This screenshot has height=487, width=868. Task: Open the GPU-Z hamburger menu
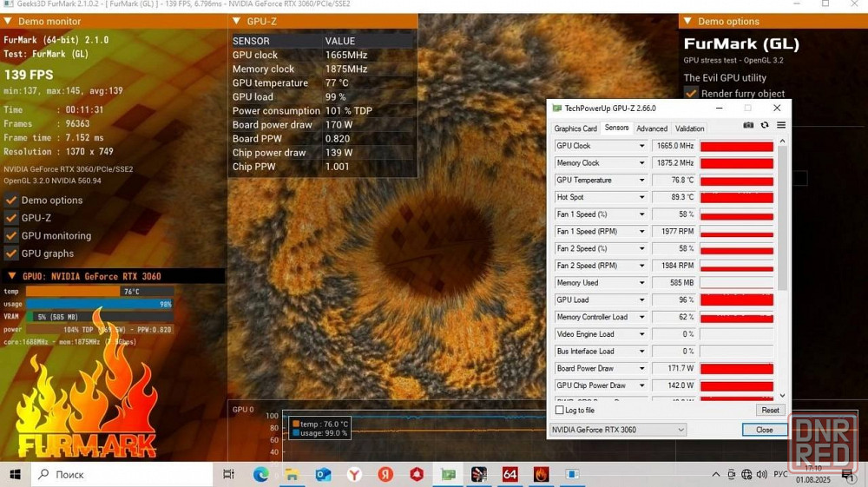click(781, 126)
